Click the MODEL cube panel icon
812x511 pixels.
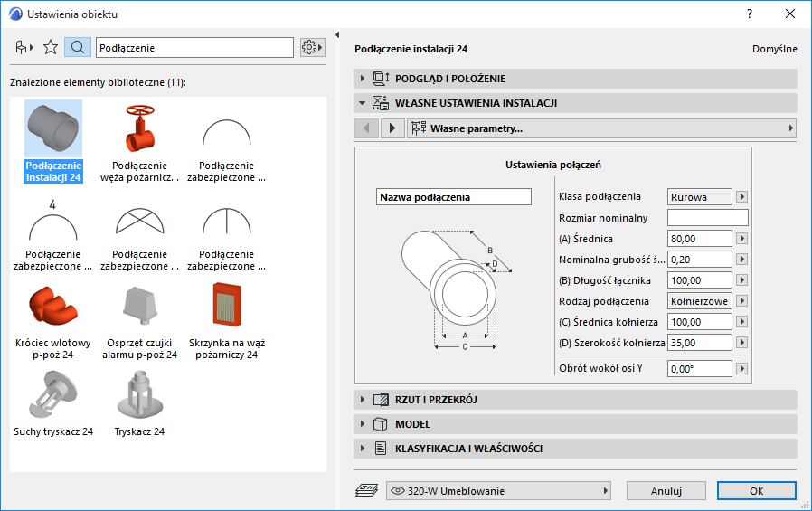coord(381,424)
